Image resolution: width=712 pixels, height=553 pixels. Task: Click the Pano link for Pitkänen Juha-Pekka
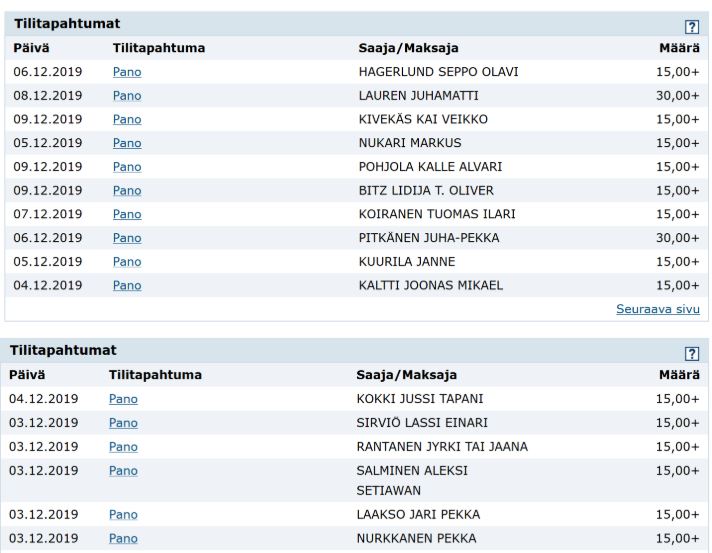pos(127,238)
